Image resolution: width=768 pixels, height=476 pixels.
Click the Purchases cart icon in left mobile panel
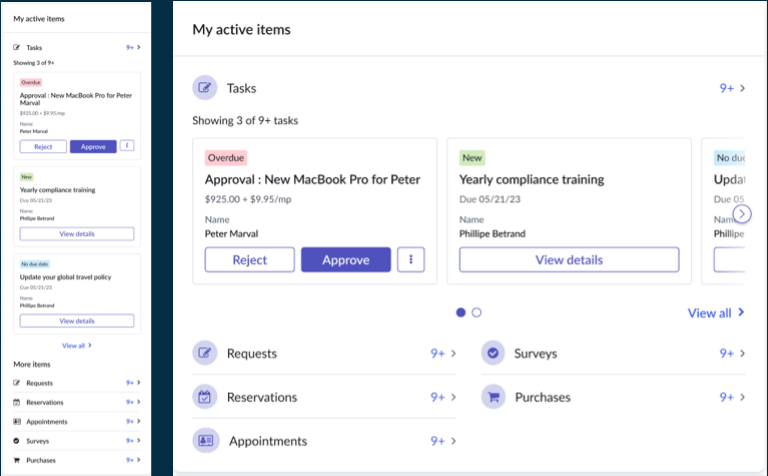[x=17, y=460]
